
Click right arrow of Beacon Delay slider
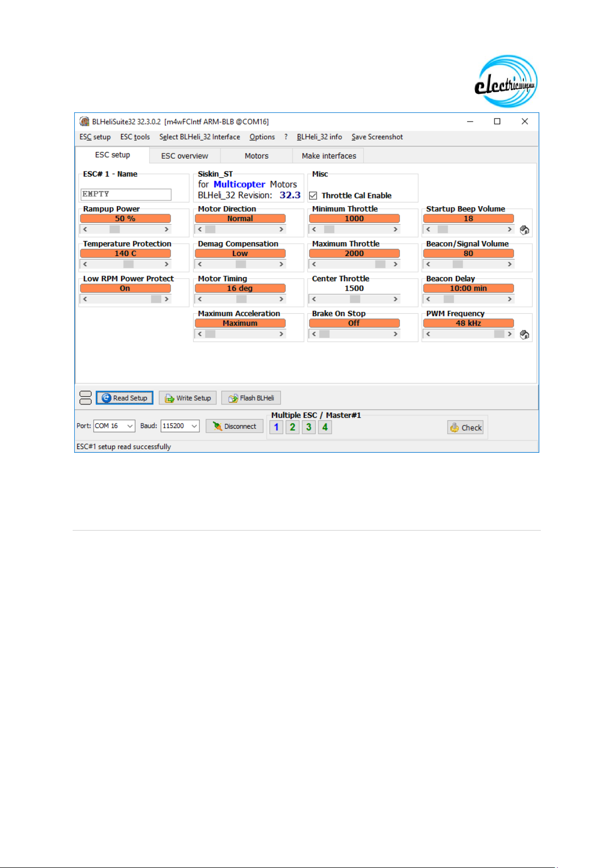point(509,299)
